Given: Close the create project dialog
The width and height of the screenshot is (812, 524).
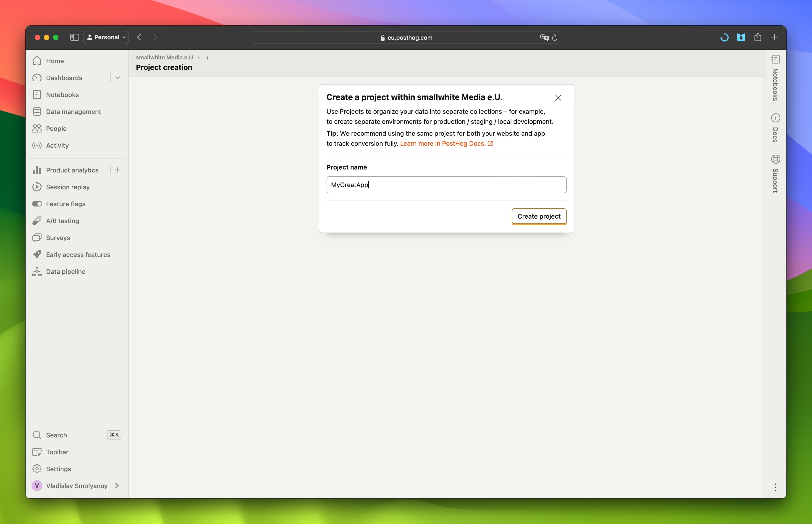Looking at the screenshot, I should 558,98.
